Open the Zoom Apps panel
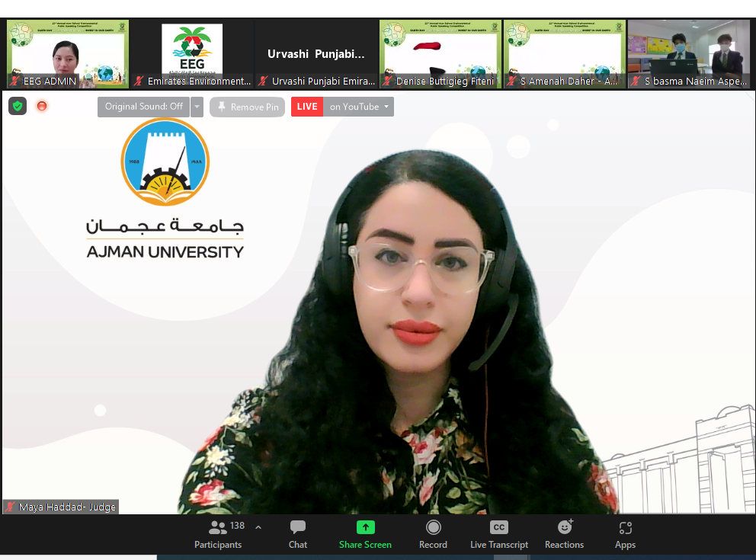Screen dimensions: 756x560 625,527
